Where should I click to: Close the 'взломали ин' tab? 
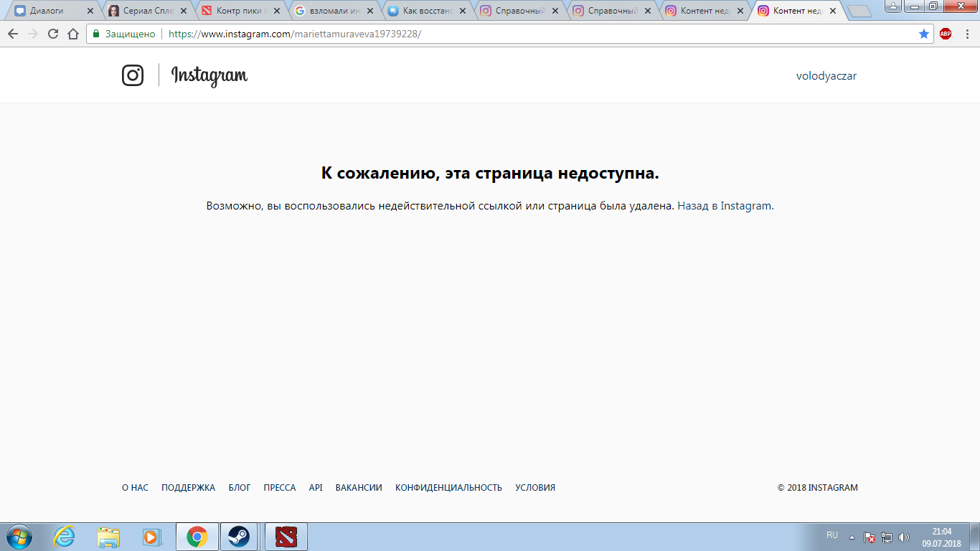pyautogui.click(x=369, y=11)
